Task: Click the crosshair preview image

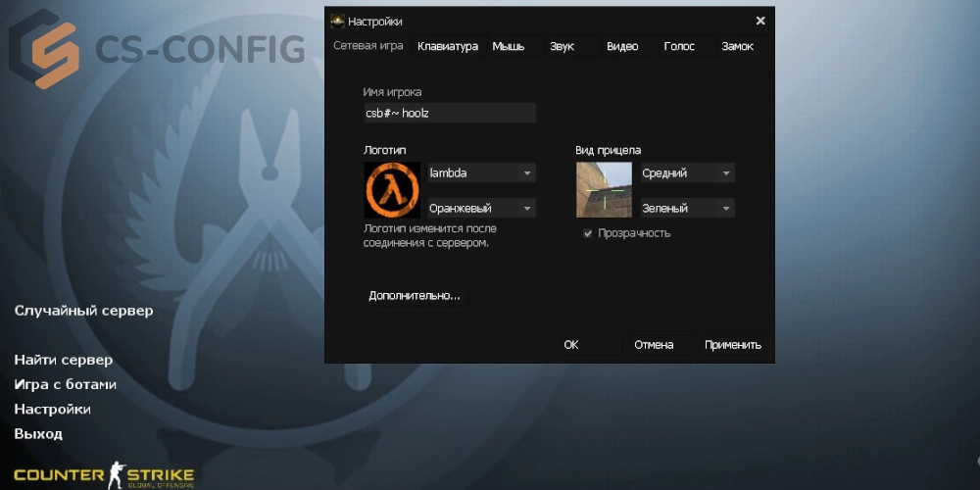Action: (x=604, y=190)
